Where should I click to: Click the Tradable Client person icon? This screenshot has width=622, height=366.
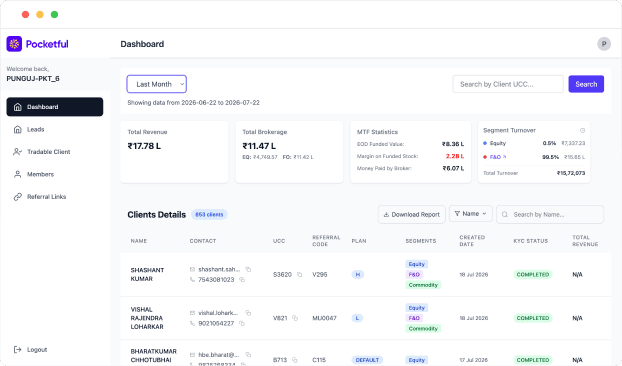tap(17, 152)
